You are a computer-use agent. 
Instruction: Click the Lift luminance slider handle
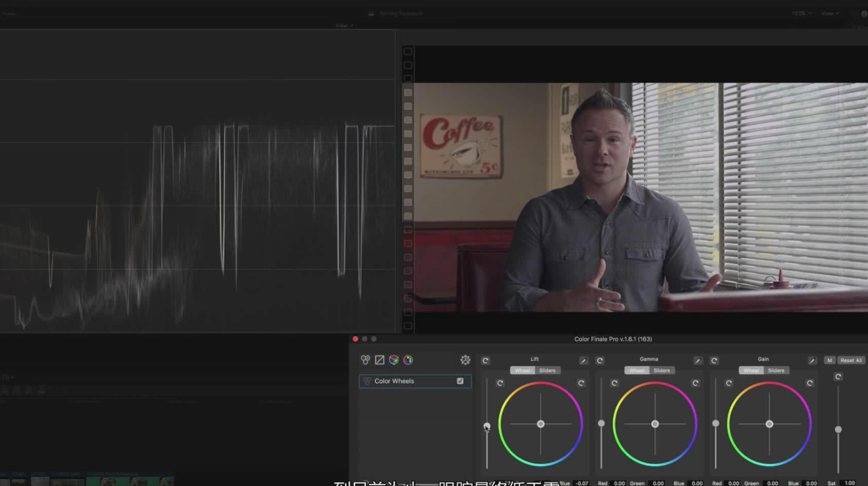pyautogui.click(x=487, y=426)
